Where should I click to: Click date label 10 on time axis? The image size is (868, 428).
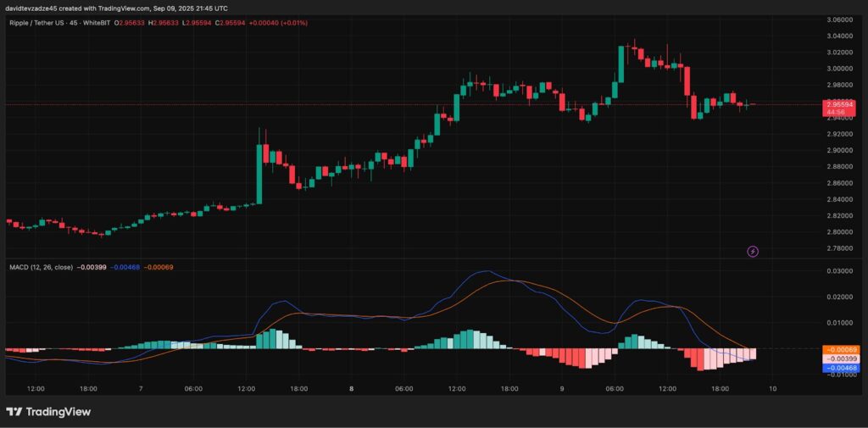click(x=771, y=388)
